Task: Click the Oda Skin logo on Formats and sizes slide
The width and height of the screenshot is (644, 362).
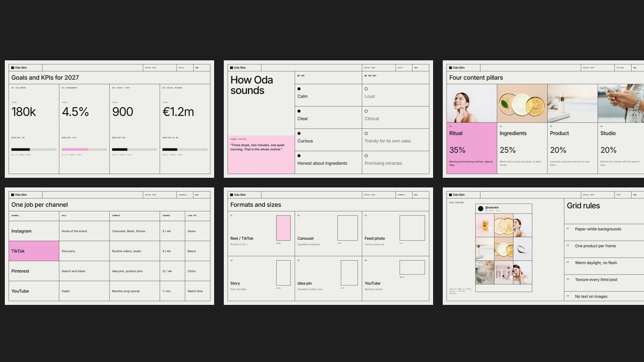Action: point(238,195)
